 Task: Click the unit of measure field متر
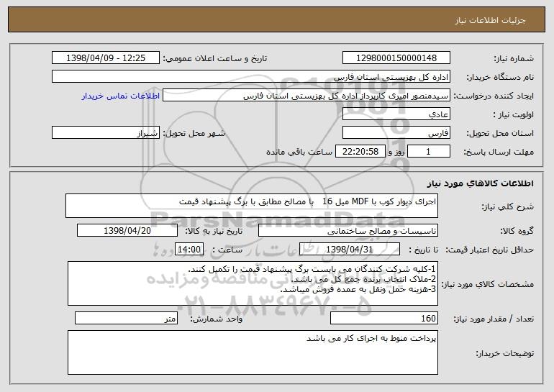(126, 318)
